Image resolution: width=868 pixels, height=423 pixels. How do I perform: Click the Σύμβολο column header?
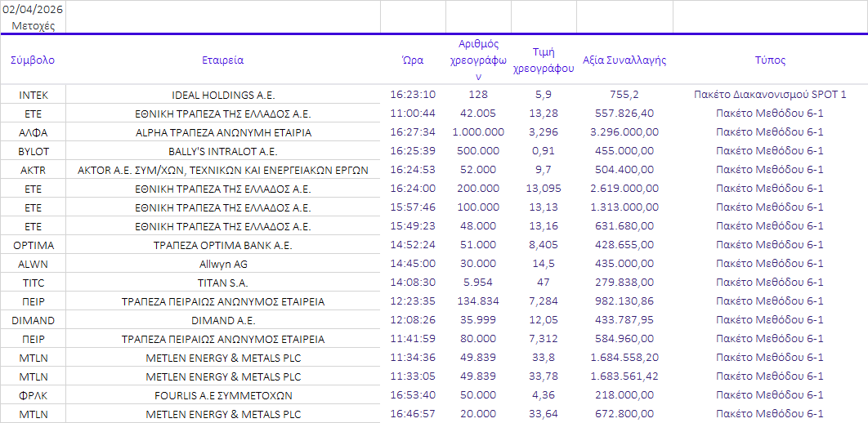pyautogui.click(x=33, y=60)
